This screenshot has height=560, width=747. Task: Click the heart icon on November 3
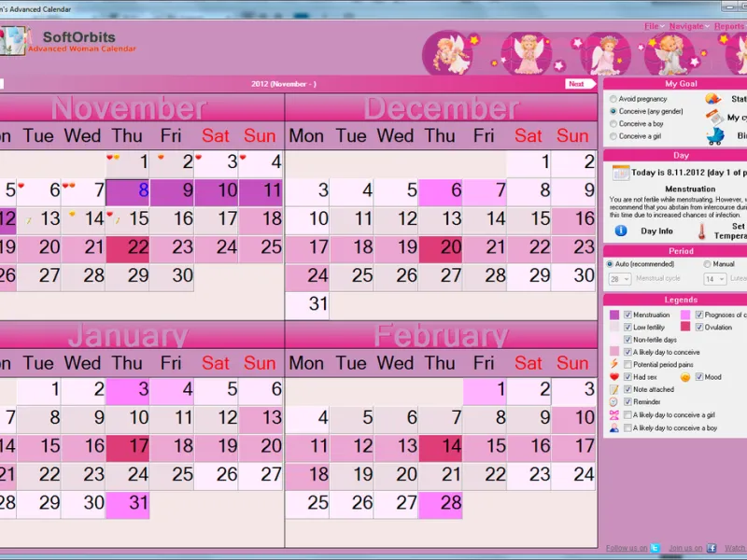pos(198,157)
